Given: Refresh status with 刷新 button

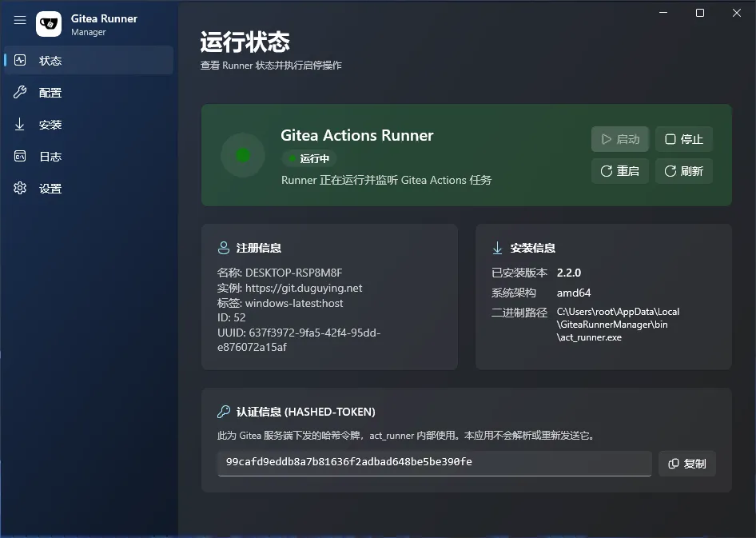Looking at the screenshot, I should coord(684,171).
